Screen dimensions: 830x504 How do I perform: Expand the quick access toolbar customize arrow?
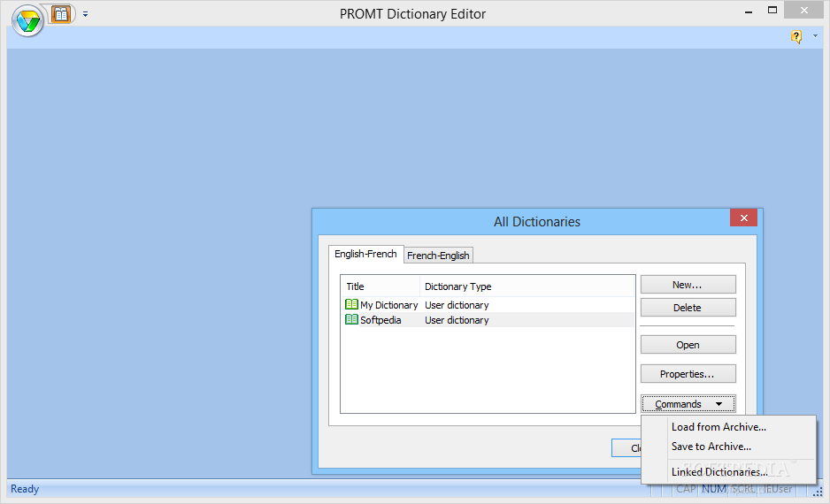tap(85, 14)
